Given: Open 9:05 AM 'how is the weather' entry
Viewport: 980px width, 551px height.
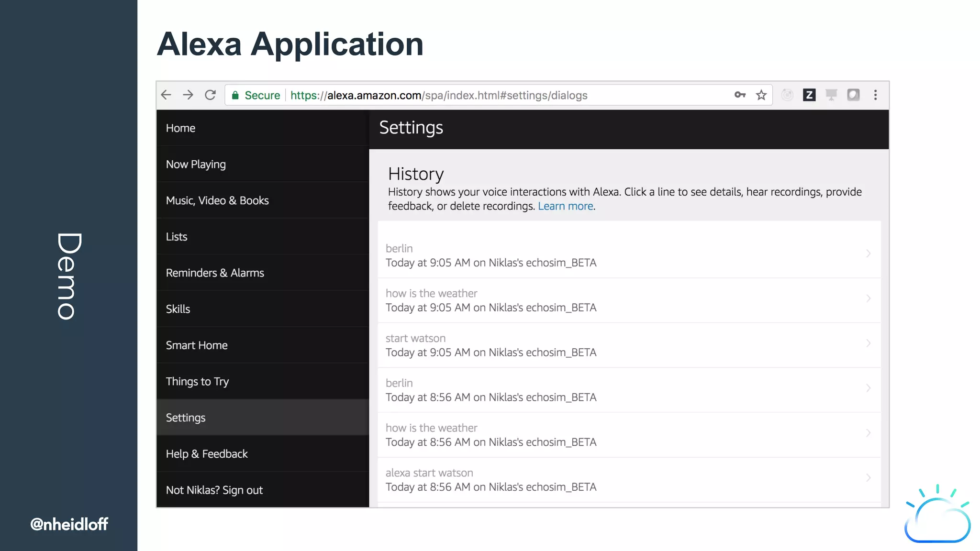Looking at the screenshot, I should (491, 300).
